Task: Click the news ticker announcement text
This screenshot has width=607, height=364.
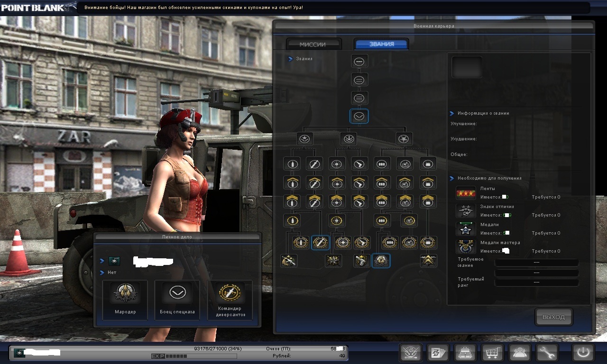Action: [x=193, y=8]
